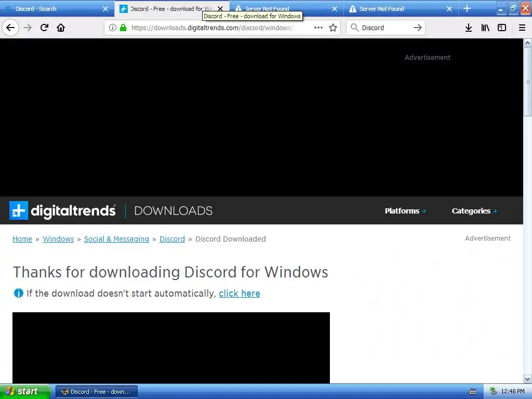Open the browser home page
The image size is (532, 399).
(61, 28)
